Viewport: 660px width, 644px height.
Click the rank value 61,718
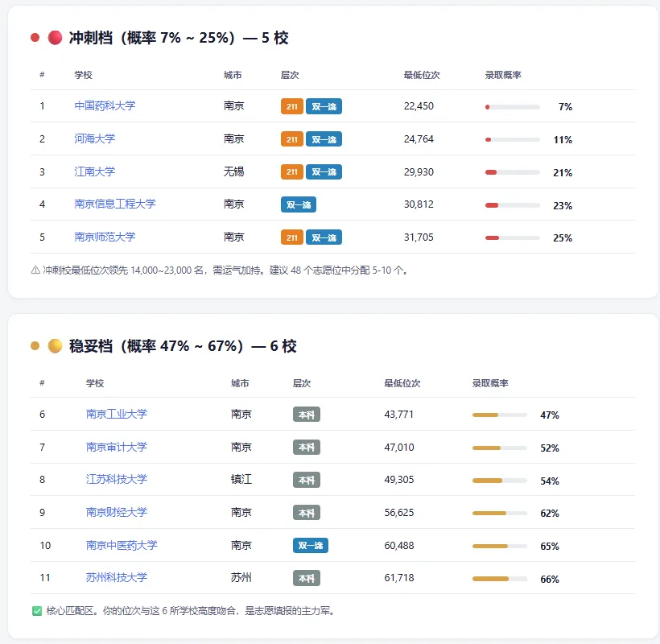[399, 577]
